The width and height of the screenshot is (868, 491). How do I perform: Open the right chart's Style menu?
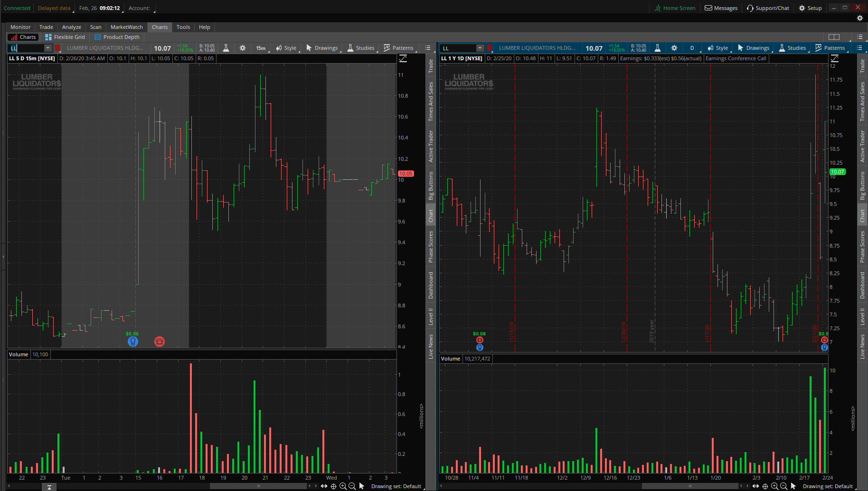point(718,48)
